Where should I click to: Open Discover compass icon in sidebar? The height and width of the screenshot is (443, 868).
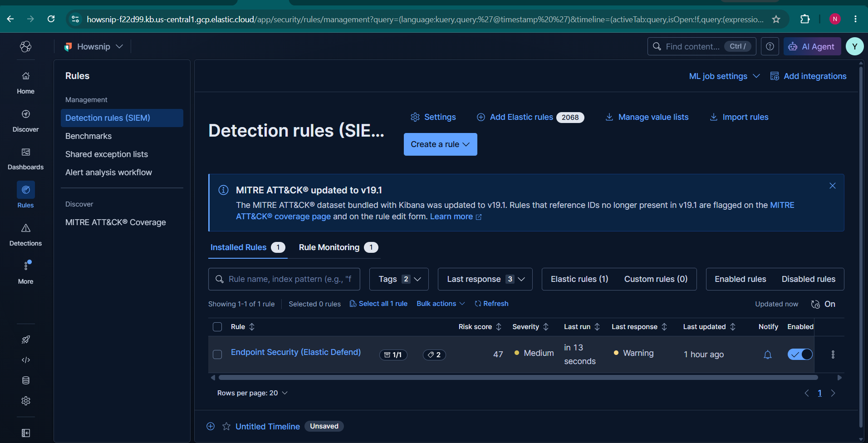point(26,114)
